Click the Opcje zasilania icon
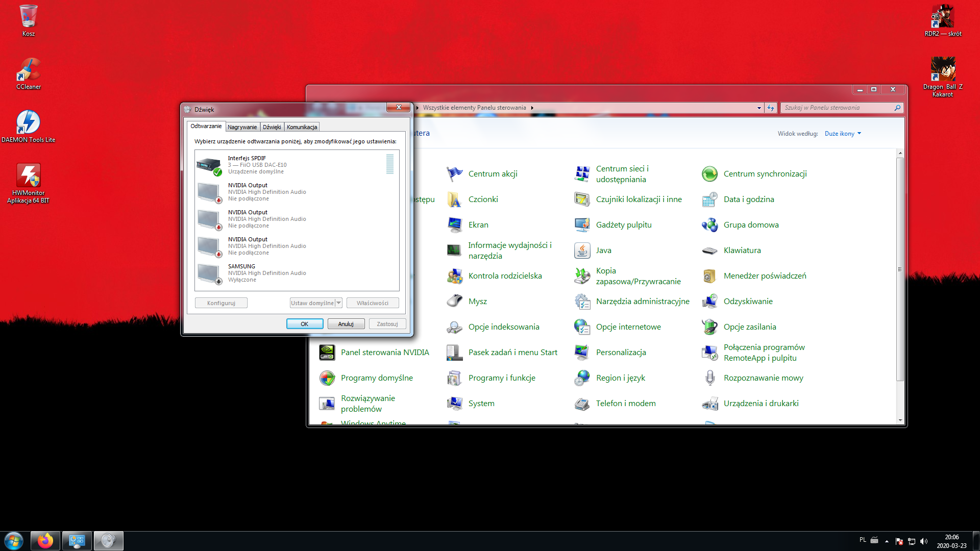The width and height of the screenshot is (980, 551). coord(710,327)
